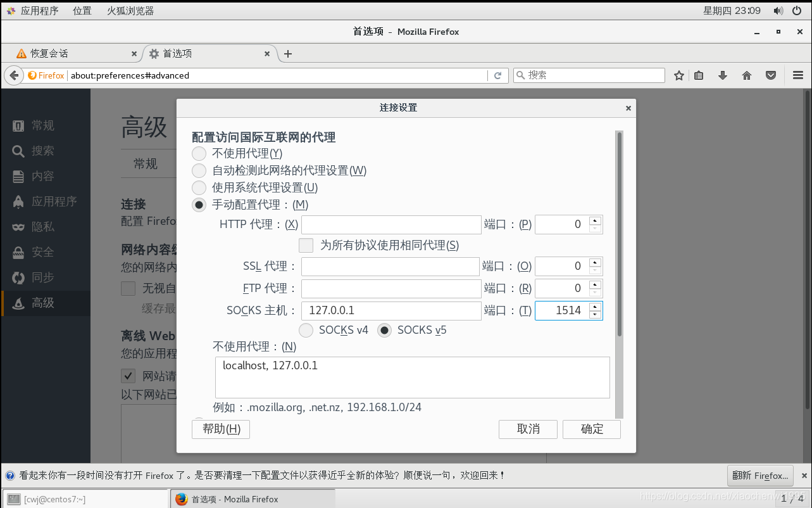Open downloads arrow icon
Screen dimensions: 812x508
tap(723, 75)
